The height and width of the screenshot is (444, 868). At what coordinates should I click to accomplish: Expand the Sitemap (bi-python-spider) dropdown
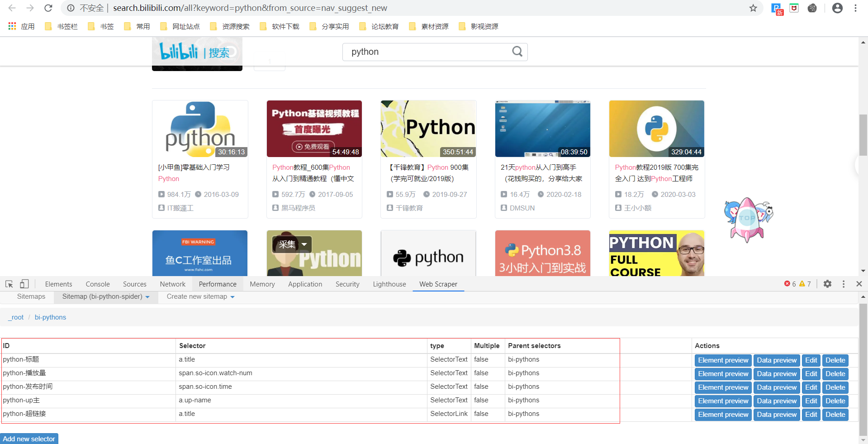coord(106,296)
